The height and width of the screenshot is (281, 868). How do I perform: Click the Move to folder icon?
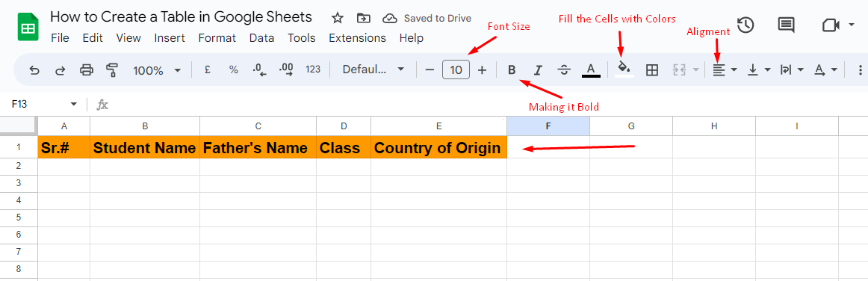click(364, 18)
